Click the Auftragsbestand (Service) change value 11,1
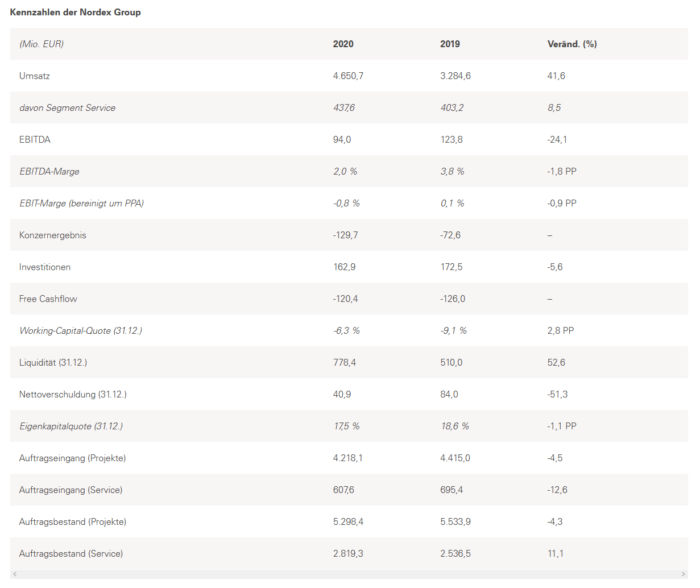This screenshot has width=700, height=588. pos(555,553)
